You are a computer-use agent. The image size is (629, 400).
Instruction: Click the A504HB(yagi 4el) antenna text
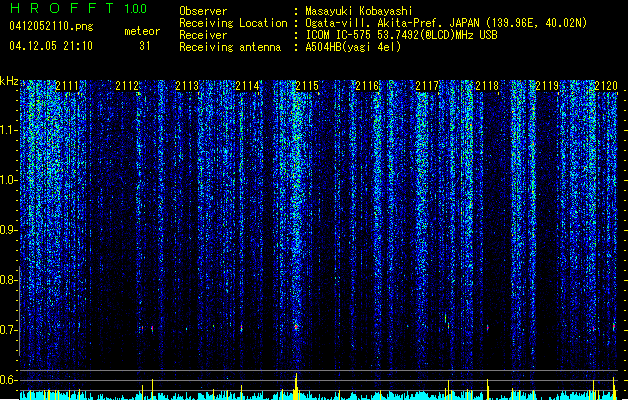353,47
